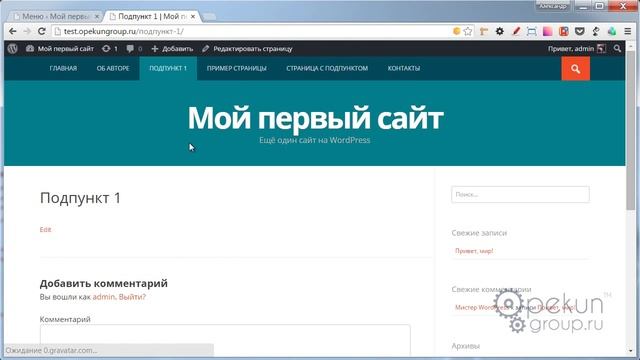Image resolution: width=640 pixels, height=360 pixels.
Task: Click the user profile button 'Александр'
Action: (553, 6)
